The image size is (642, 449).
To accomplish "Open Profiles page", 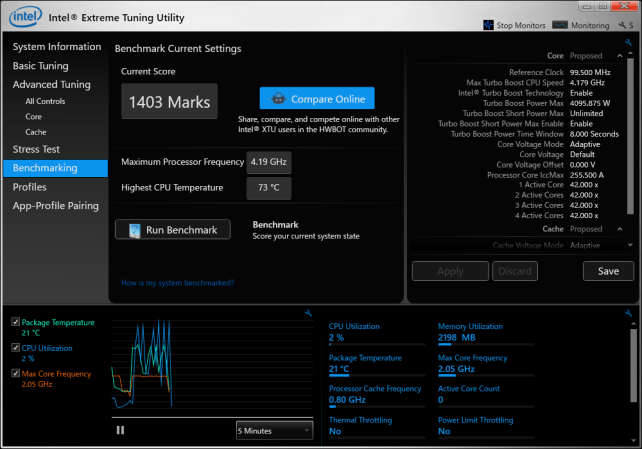I will [29, 187].
